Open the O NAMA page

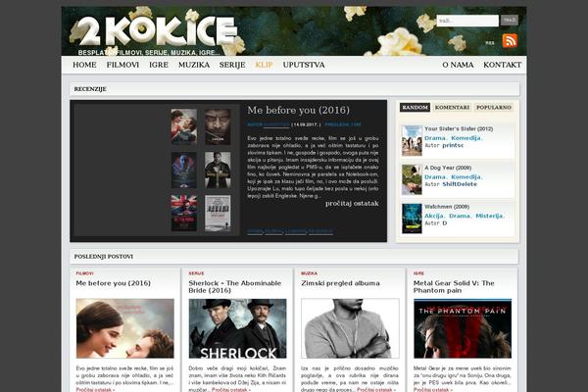tap(458, 65)
